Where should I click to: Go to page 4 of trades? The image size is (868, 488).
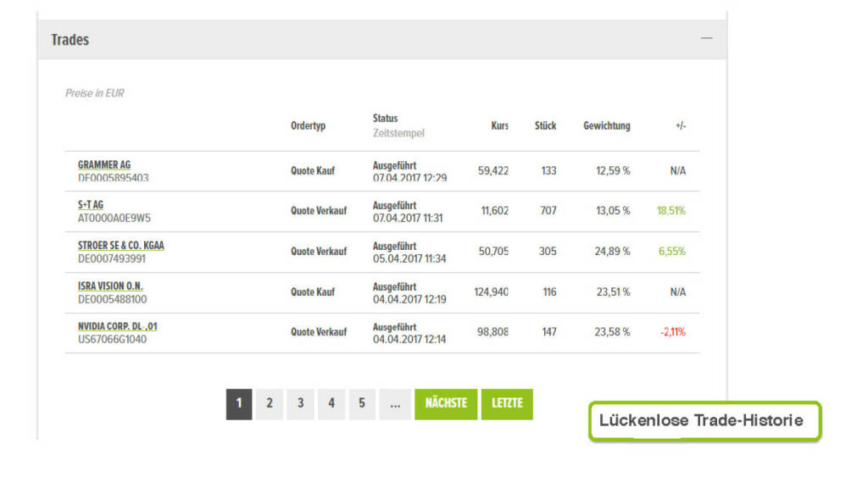331,404
